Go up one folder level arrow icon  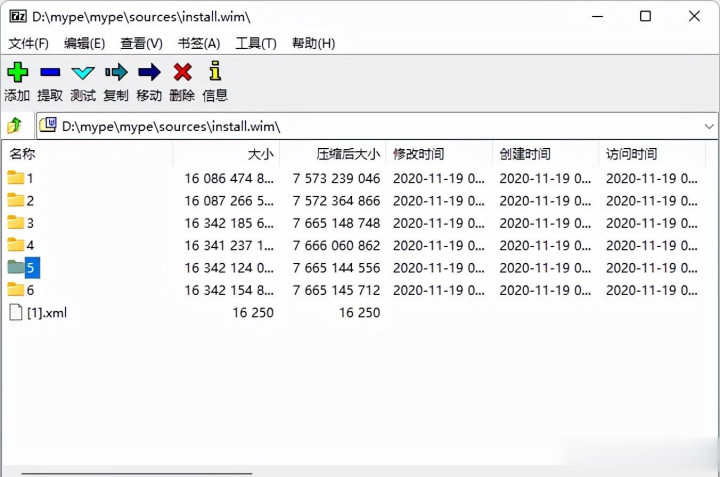click(15, 125)
